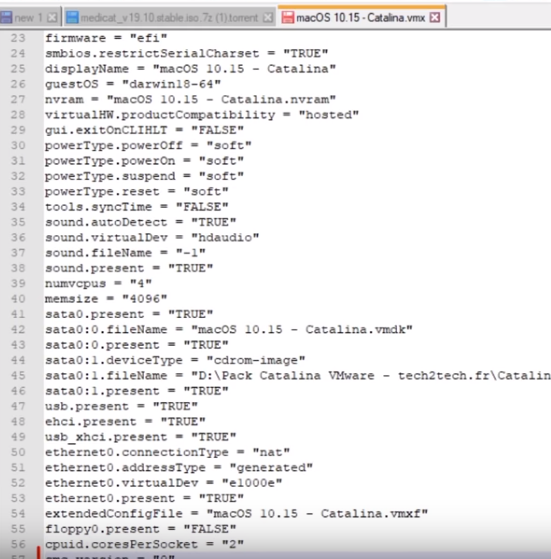Click the displayName = "macOS 10.15 - Catalina" line

190,68
